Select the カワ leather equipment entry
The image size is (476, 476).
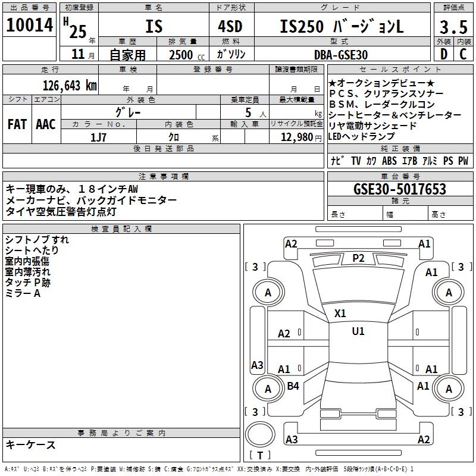[371, 161]
